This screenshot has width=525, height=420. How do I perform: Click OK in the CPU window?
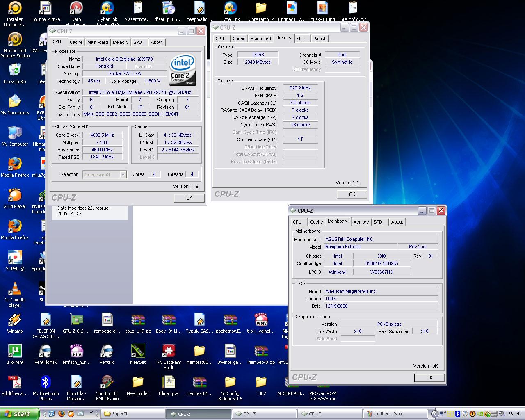coord(189,198)
